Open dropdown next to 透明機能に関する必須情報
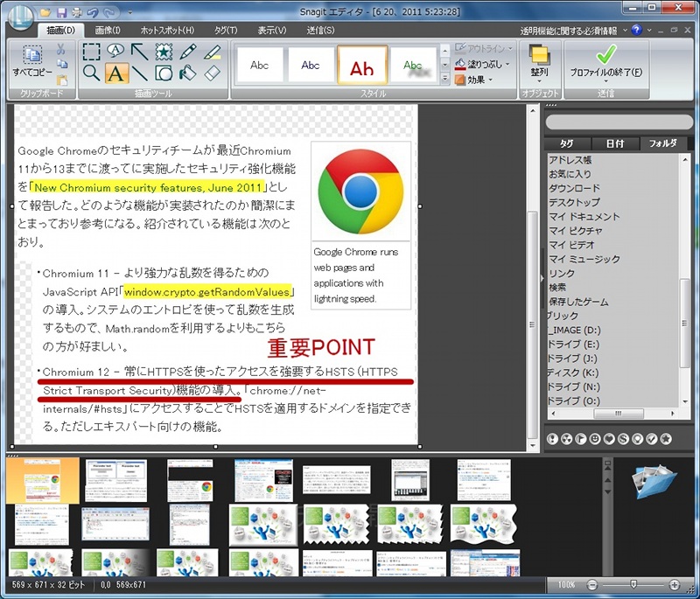700x599 pixels. [x=625, y=31]
